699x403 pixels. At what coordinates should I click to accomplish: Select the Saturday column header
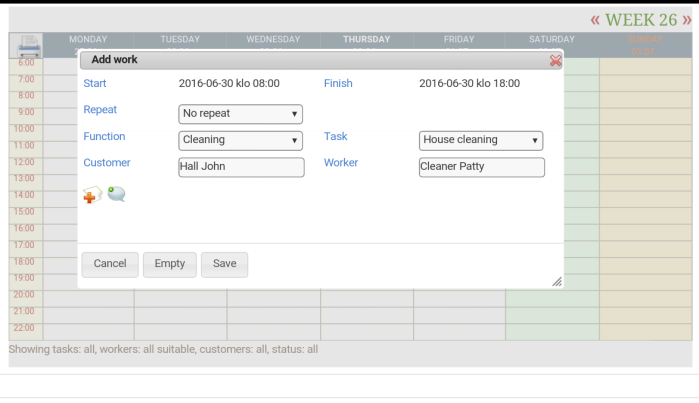coord(552,41)
